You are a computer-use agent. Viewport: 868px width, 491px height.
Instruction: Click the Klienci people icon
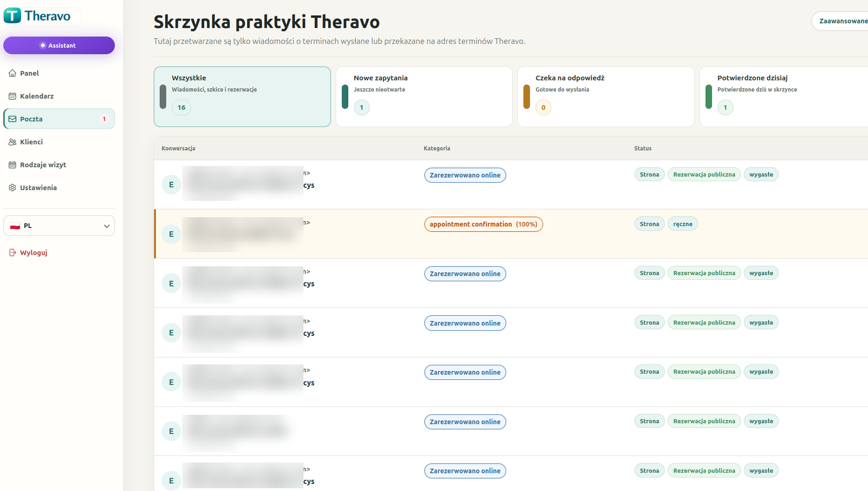click(13, 142)
